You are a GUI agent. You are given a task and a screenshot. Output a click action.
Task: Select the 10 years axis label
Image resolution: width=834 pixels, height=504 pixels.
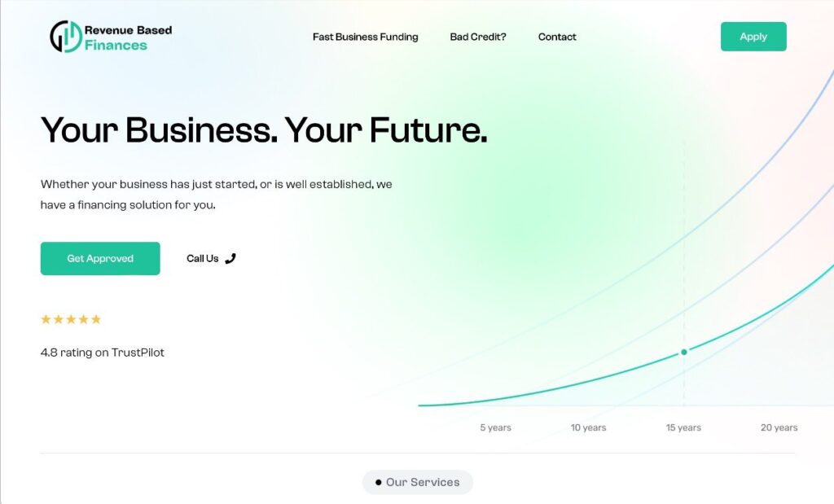coord(588,427)
